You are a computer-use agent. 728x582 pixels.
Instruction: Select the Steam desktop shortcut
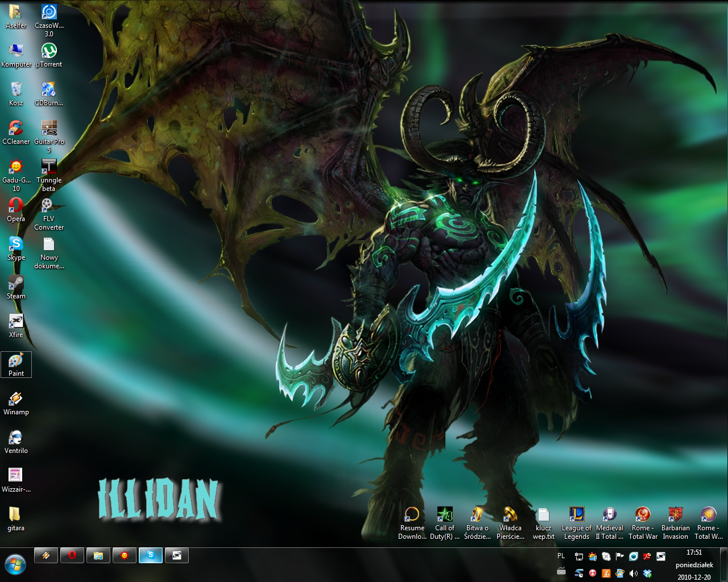click(16, 288)
